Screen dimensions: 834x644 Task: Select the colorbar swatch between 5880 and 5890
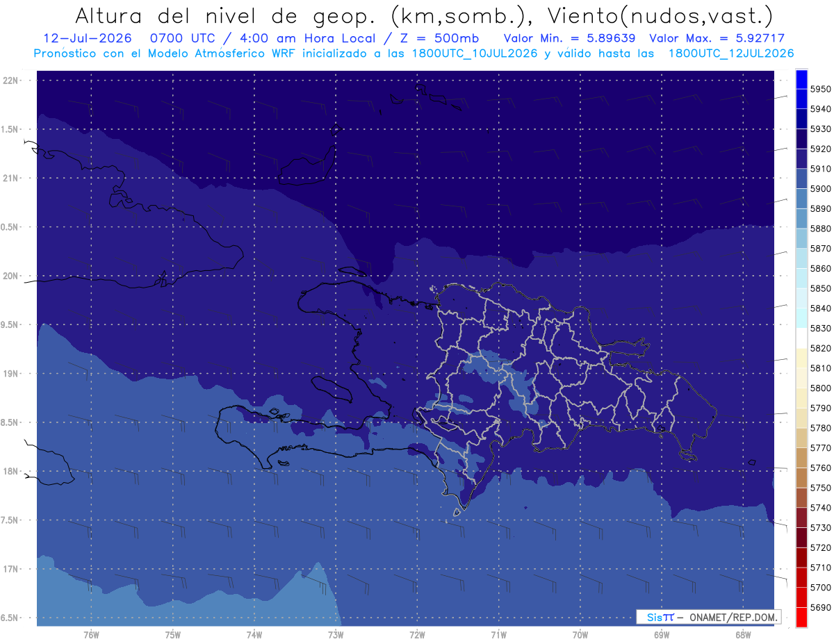[801, 218]
